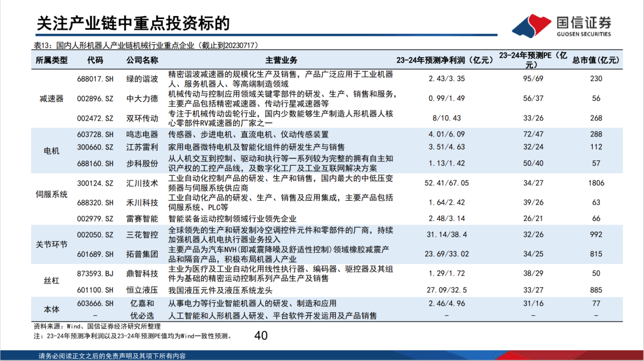Screen dimensions: 644x361
Task: Select the table caption starting with 表13
Action: tap(146, 45)
